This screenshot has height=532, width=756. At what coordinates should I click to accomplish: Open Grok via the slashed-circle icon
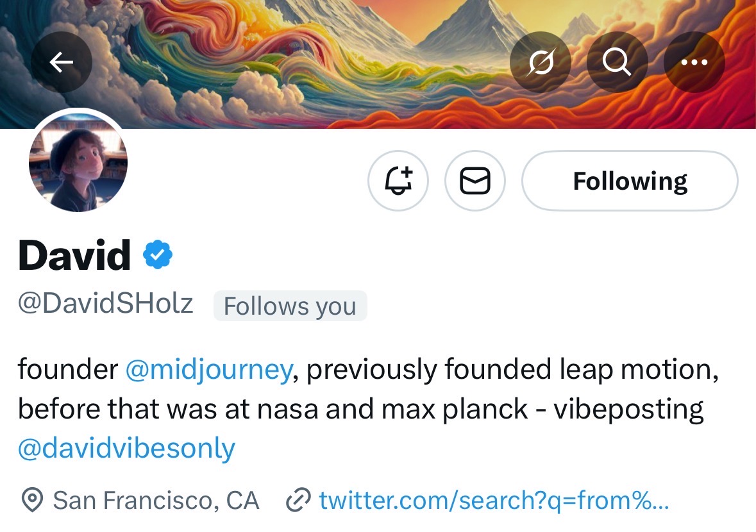point(541,62)
